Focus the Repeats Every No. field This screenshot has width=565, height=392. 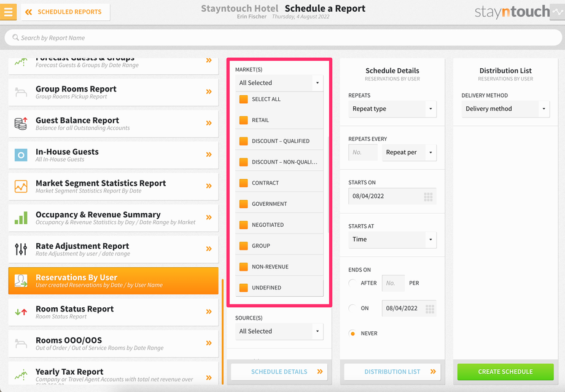coord(363,152)
